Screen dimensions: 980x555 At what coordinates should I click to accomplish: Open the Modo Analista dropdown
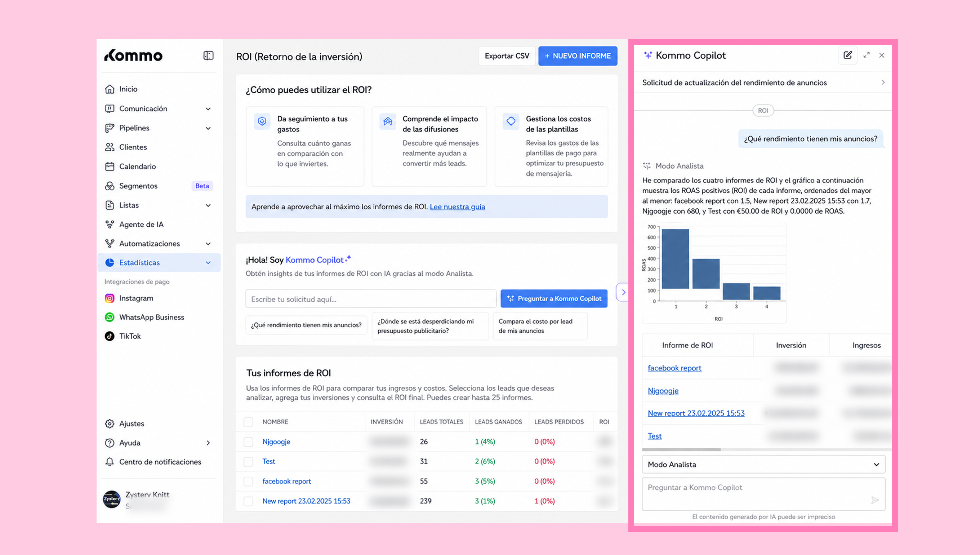[x=763, y=464]
